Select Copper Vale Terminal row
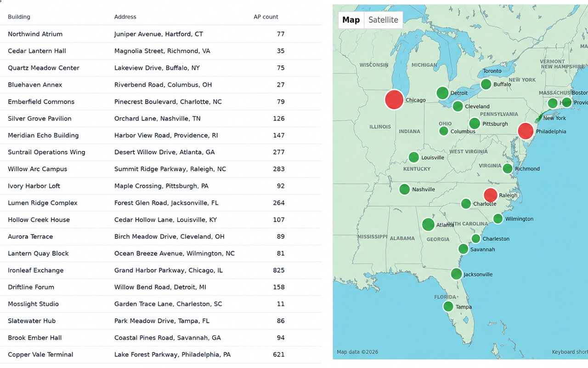 (x=161, y=355)
